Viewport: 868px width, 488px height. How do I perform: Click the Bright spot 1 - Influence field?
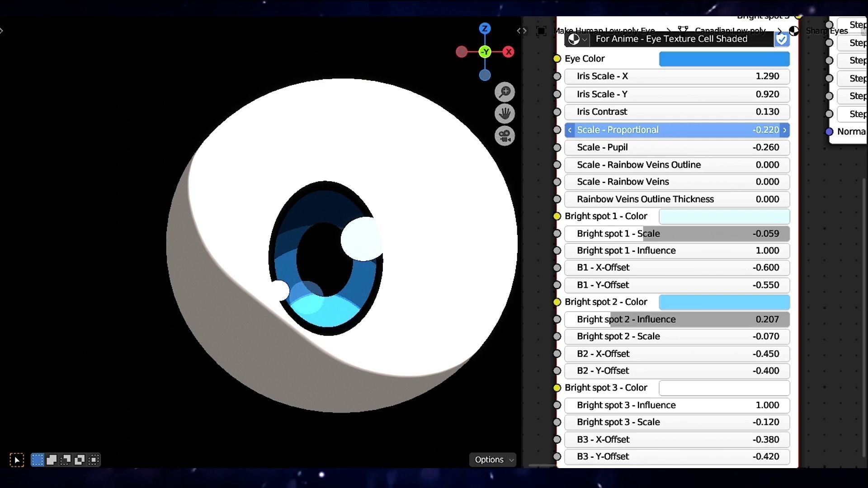click(677, 251)
